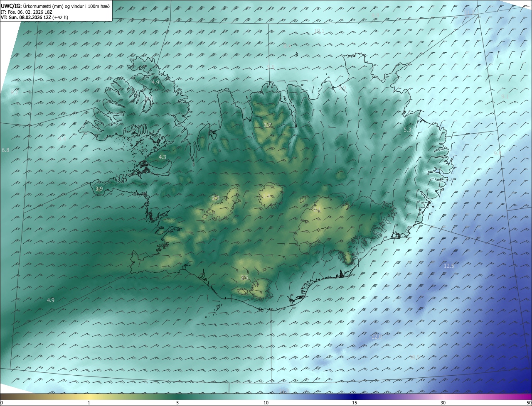532x406 pixels.
Task: Click the precipitation color scale bar
Action: click(266, 396)
